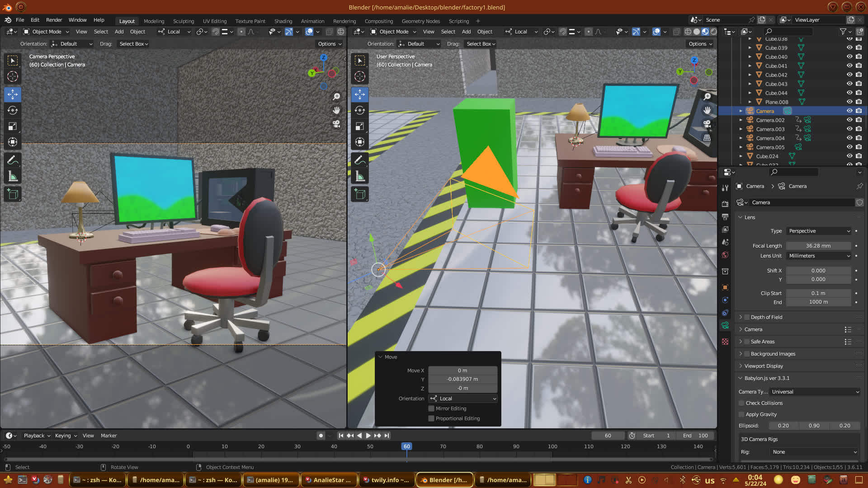
Task: Enable the Mirror Editing checkbox
Action: (x=431, y=408)
